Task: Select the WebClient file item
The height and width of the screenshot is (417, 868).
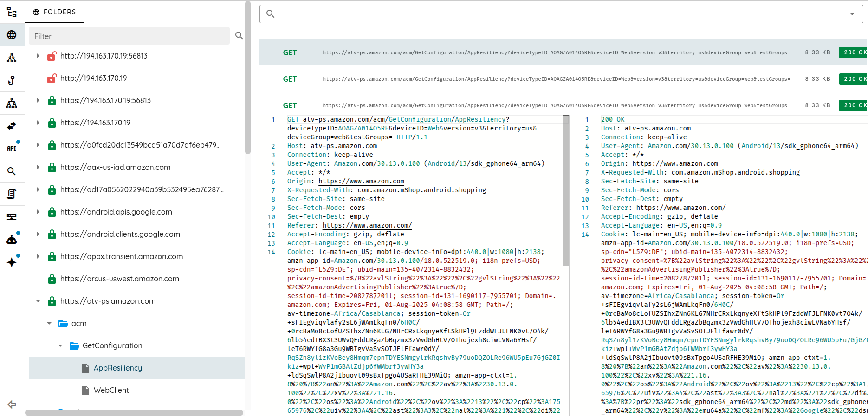Action: coord(111,390)
